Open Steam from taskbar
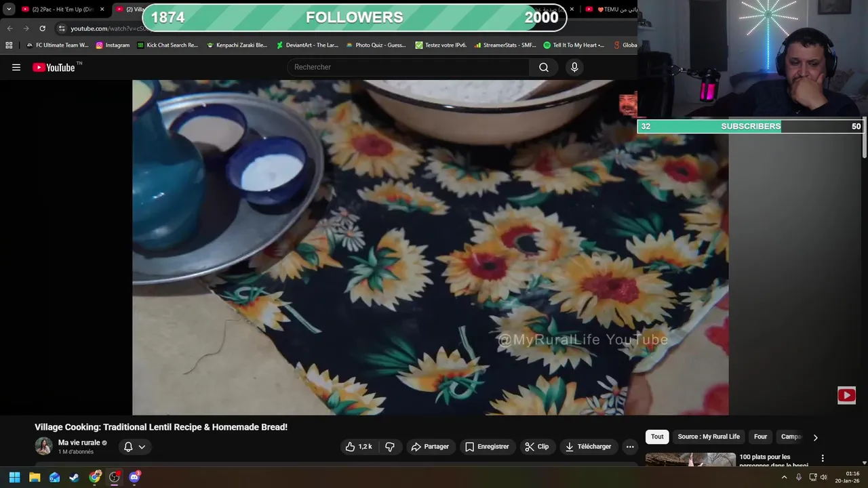 coord(74,477)
